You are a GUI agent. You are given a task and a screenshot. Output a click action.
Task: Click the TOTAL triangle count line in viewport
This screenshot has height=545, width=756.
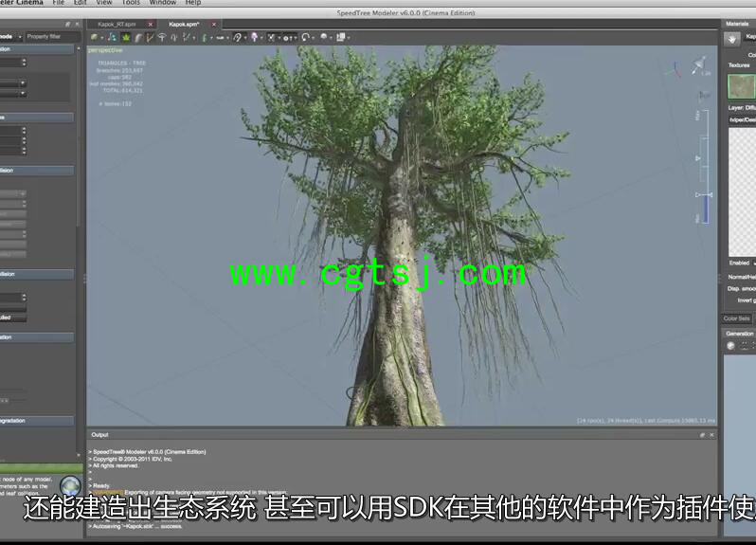(x=123, y=90)
